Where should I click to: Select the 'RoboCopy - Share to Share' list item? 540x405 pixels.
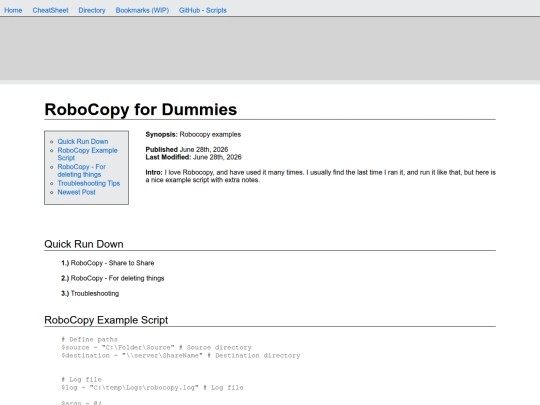(108, 263)
